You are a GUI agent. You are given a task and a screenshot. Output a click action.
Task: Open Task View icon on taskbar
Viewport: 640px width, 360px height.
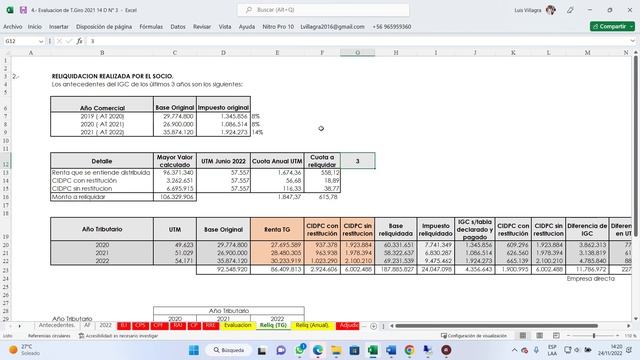point(262,350)
